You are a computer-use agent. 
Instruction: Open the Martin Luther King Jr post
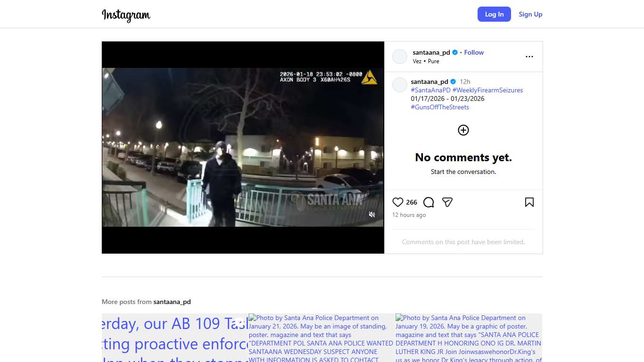point(469,337)
